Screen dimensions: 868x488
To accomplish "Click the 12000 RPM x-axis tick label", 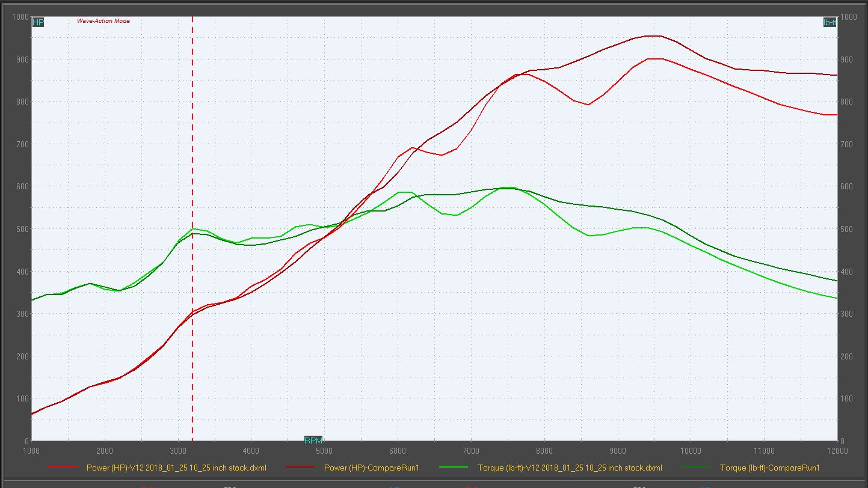I will [837, 451].
